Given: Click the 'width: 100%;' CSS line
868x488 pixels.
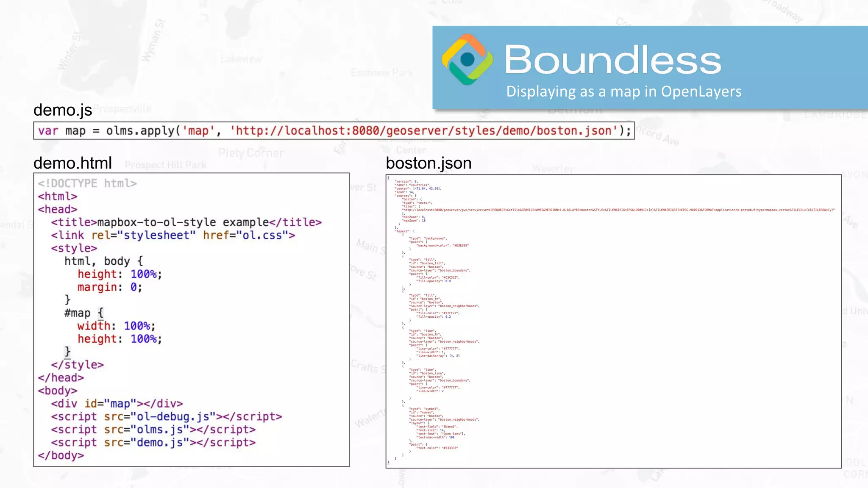Looking at the screenshot, I should [x=116, y=326].
